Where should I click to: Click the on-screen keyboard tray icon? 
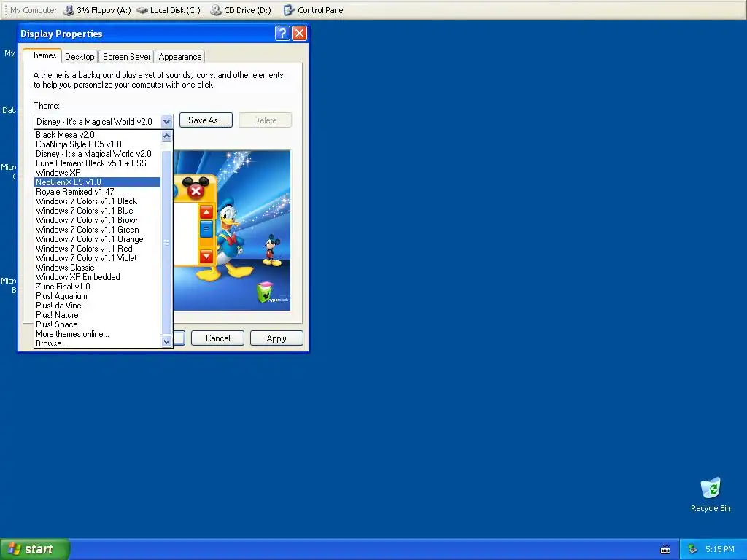(665, 550)
